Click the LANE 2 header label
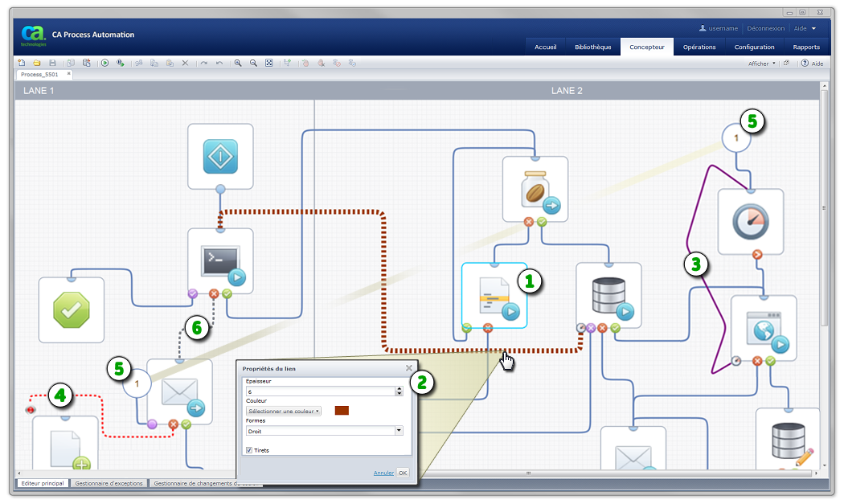This screenshot has width=844, height=504. [567, 91]
